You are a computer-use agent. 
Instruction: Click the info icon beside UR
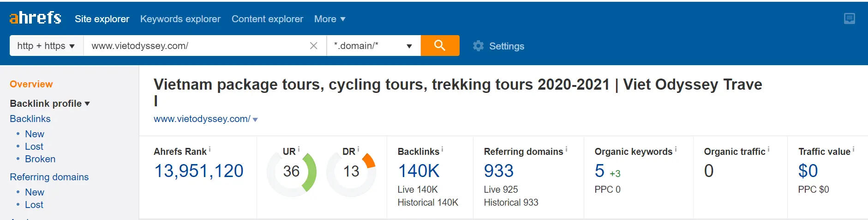pyautogui.click(x=299, y=149)
